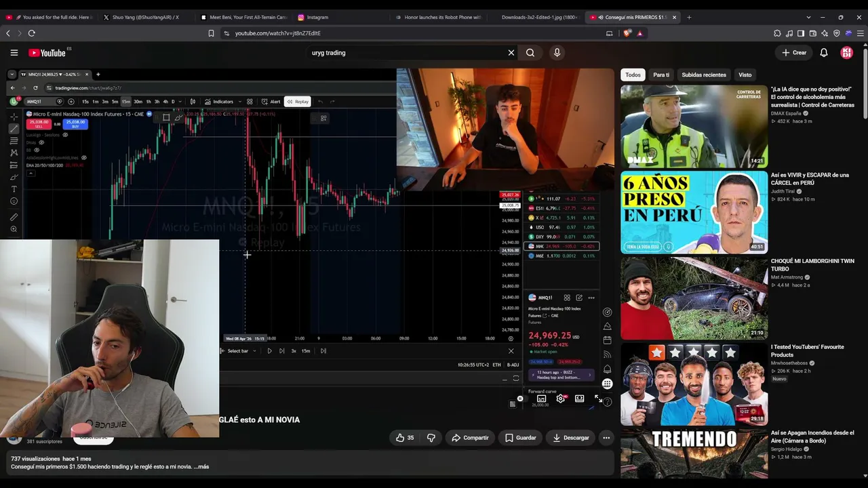This screenshot has width=868, height=488.
Task: Choose the 15m chart timeframe
Action: (125, 102)
